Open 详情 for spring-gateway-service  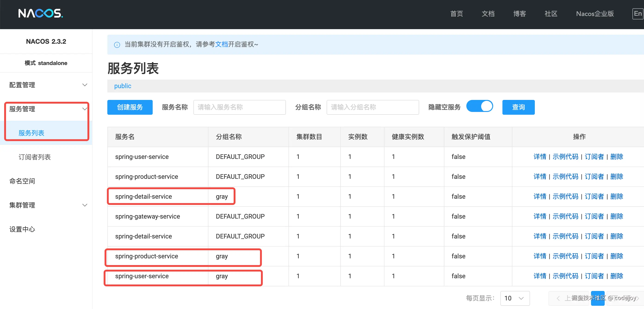tap(539, 216)
